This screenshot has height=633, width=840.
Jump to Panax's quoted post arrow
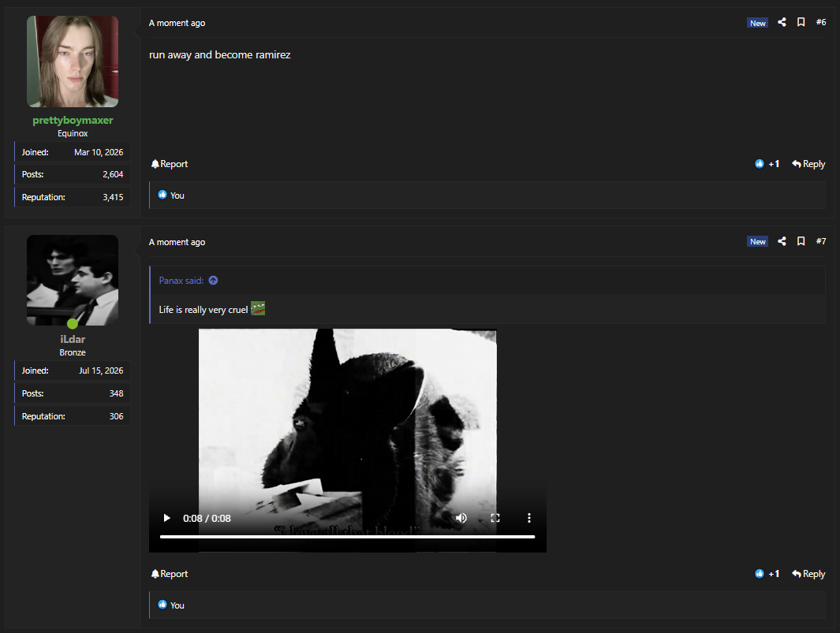(213, 280)
